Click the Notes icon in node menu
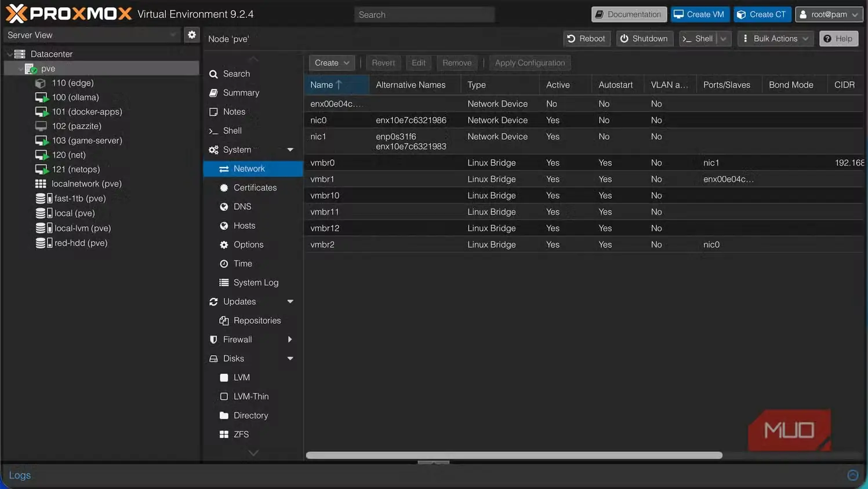The height and width of the screenshot is (489, 868). [x=213, y=112]
